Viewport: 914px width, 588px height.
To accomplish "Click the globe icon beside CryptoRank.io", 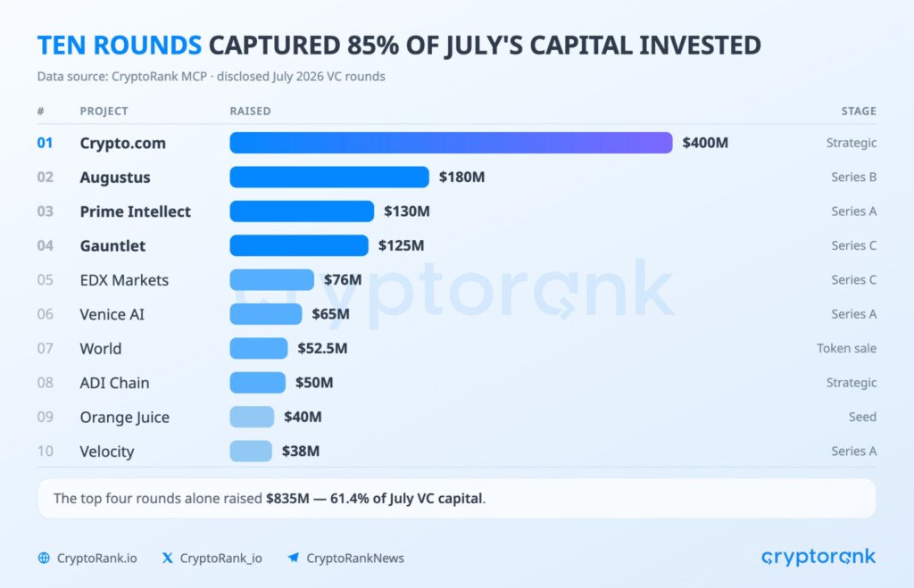I will coord(44,558).
